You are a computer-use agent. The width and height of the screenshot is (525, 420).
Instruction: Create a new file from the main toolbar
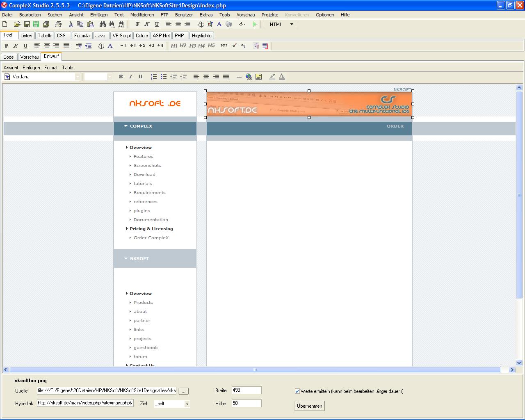pos(5,25)
